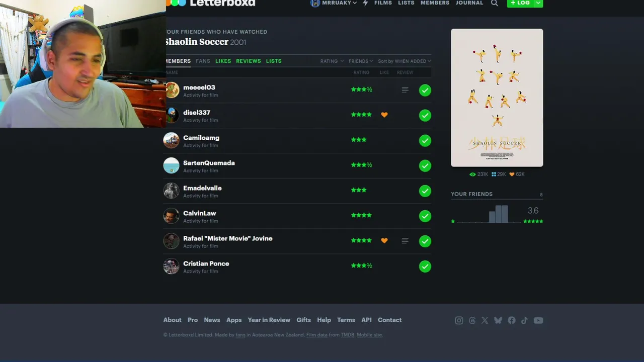This screenshot has width=644, height=362.
Task: Click the Shaolin Soccer poster
Action: (497, 98)
